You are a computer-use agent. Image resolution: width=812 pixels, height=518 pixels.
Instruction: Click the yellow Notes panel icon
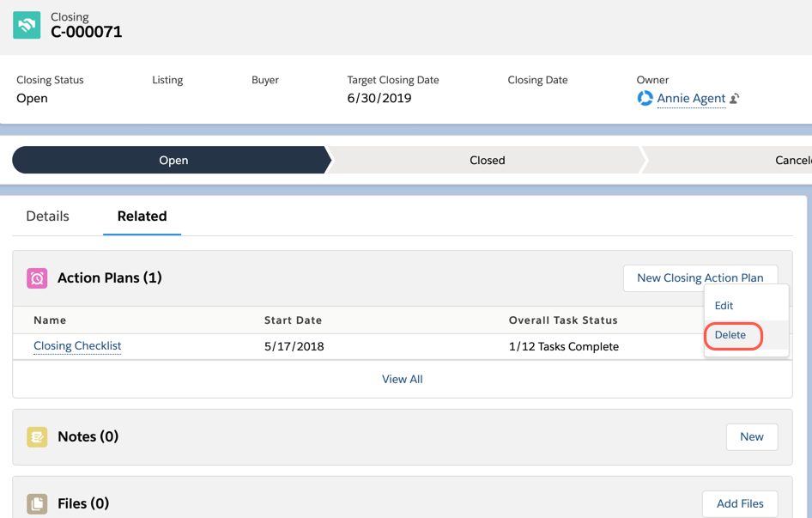click(38, 436)
